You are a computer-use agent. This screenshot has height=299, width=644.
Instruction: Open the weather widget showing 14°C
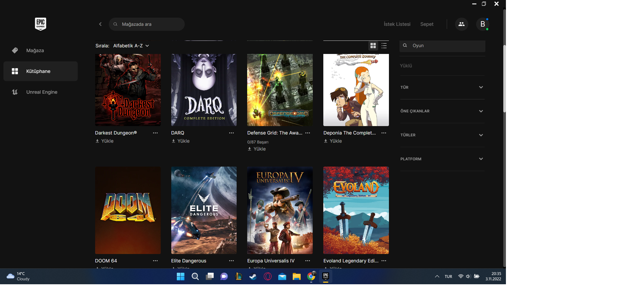click(x=18, y=276)
